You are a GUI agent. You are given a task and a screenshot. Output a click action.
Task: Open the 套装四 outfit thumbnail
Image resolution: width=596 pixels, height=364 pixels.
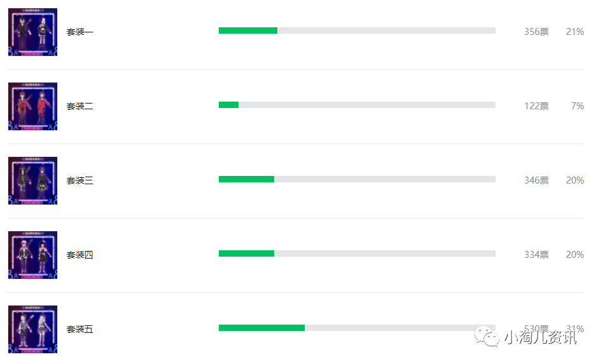pyautogui.click(x=32, y=255)
